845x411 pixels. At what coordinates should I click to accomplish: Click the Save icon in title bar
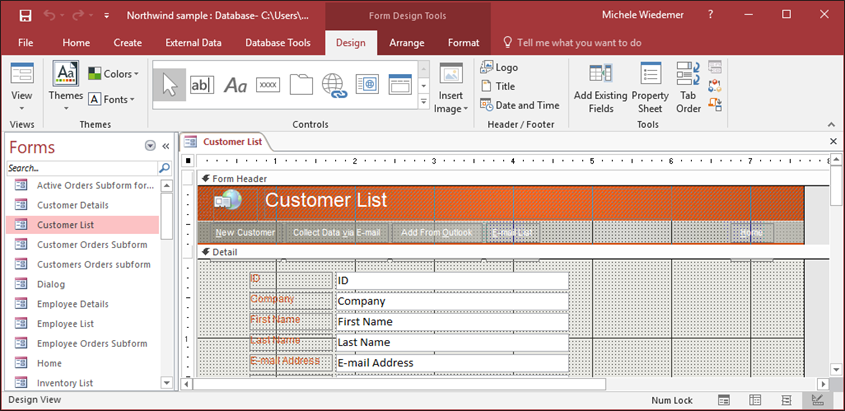click(x=25, y=15)
